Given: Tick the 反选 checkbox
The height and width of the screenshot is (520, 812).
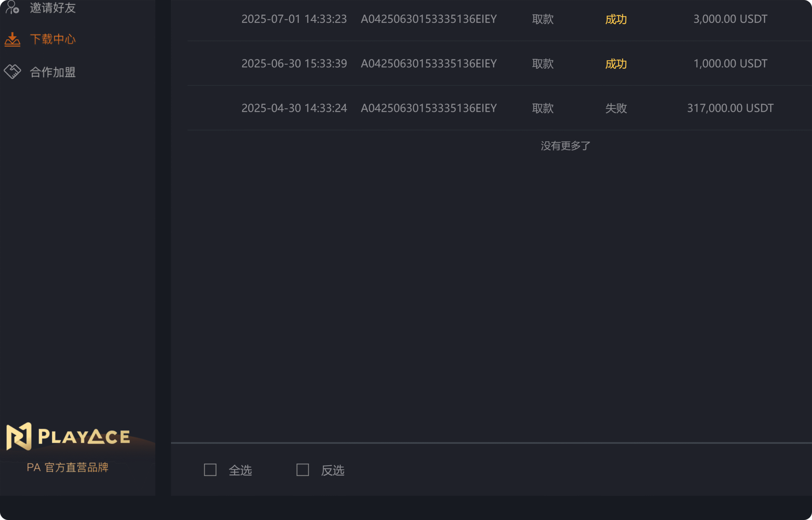Looking at the screenshot, I should 303,470.
